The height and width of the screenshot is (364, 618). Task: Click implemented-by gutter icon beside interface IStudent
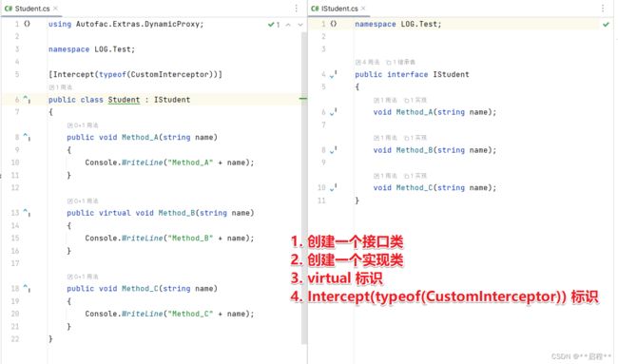[334, 74]
